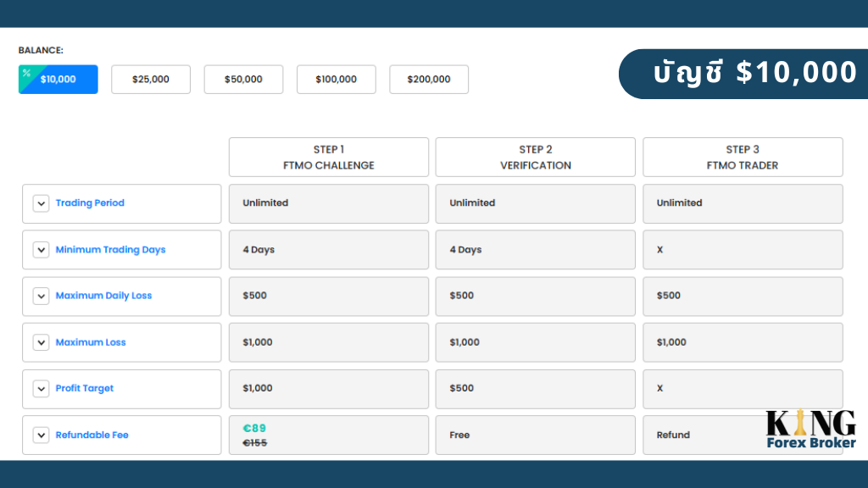
Task: Click the Step 2 Maximum Daily Loss $500 cell
Action: tap(536, 296)
